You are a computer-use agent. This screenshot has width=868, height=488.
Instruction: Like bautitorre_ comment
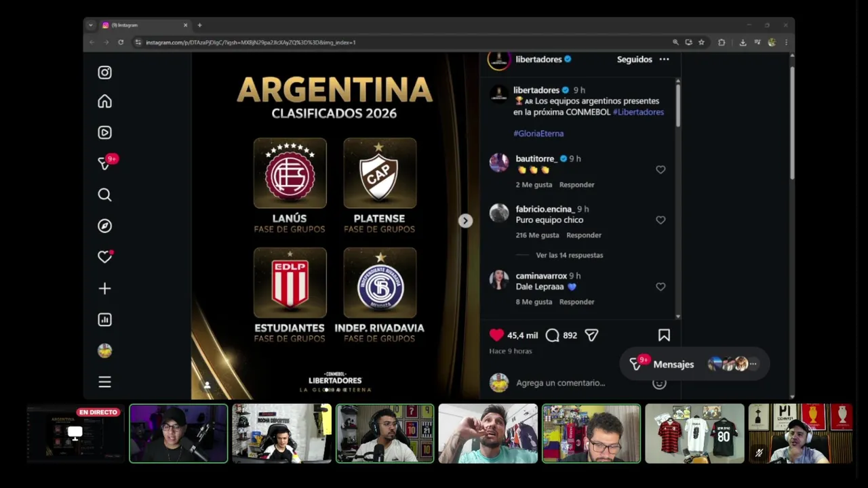pos(660,170)
